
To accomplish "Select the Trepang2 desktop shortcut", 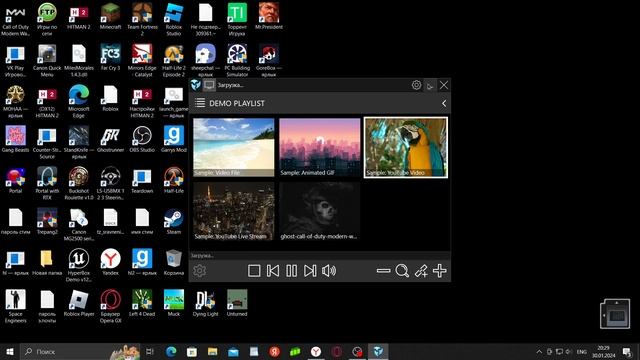I will coord(47,221).
